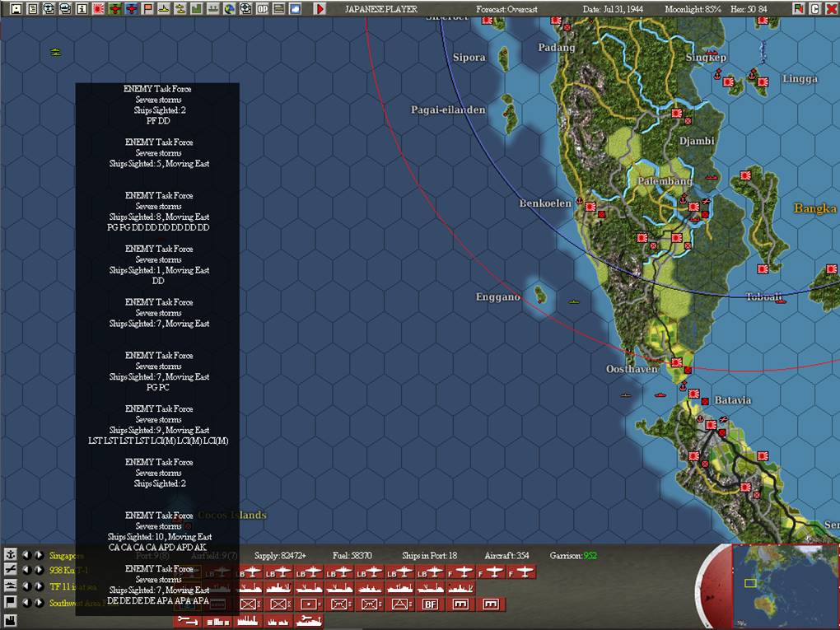Click the 'Date: Jul 31, 1944' text
Image resolution: width=840 pixels, height=630 pixels.
613,9
